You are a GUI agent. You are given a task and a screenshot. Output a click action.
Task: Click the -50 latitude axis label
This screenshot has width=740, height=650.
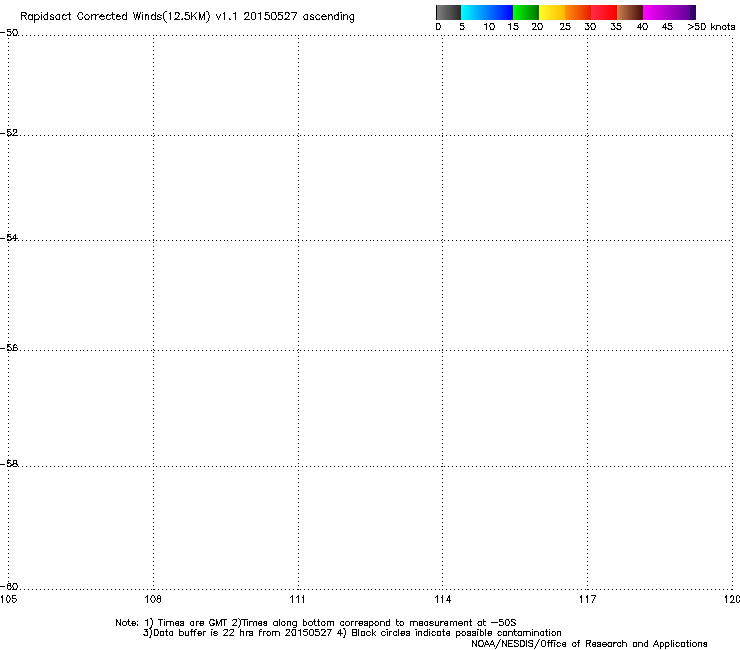pyautogui.click(x=9, y=33)
